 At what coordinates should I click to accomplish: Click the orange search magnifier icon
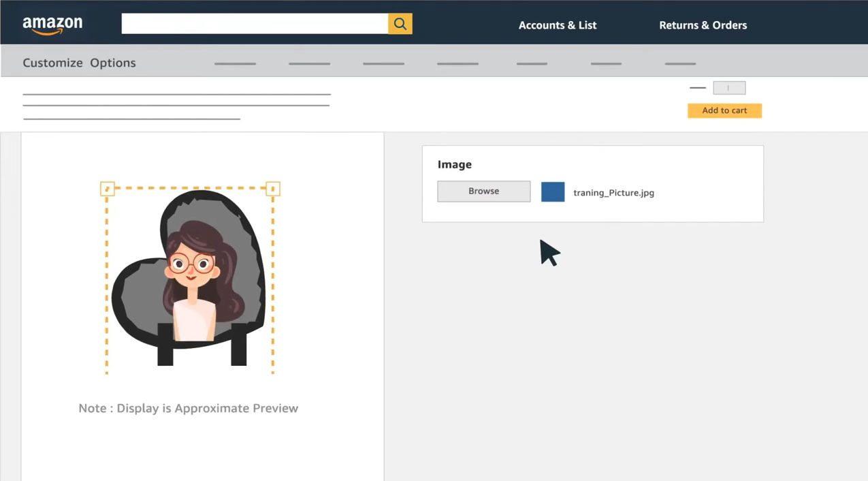400,24
